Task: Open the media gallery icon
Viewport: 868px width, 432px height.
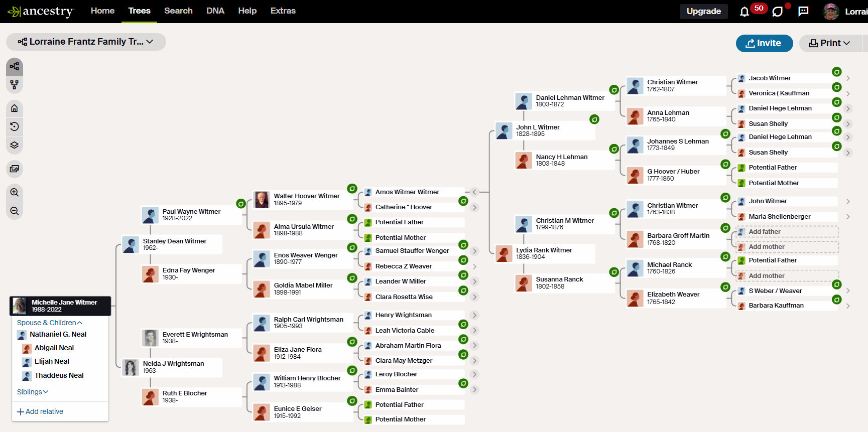Action: tap(15, 169)
